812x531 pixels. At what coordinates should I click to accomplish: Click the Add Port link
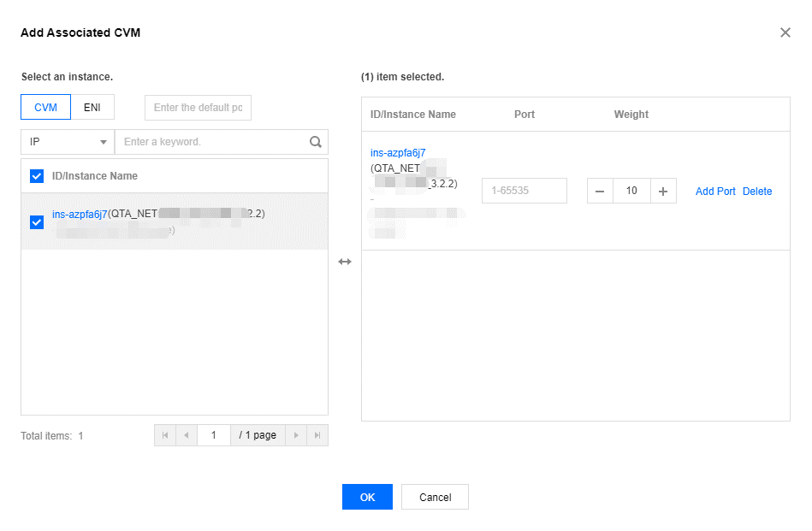coord(715,191)
